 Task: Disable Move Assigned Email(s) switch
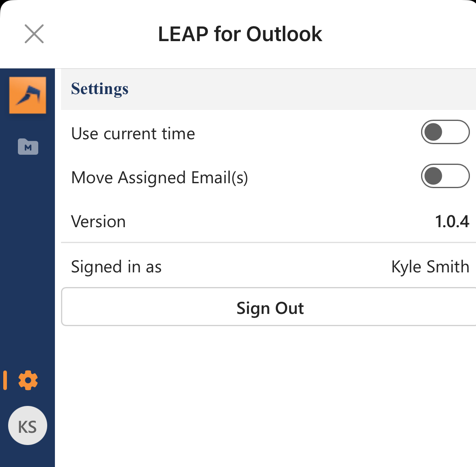[445, 176]
